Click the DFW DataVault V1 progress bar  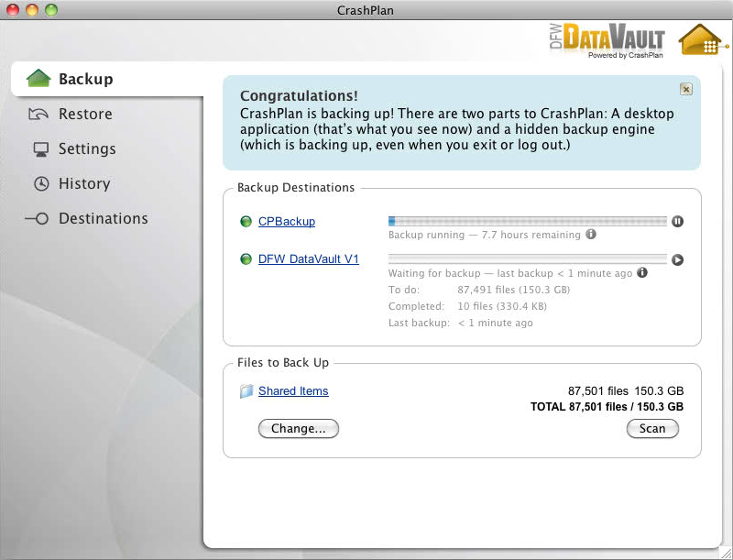528,259
